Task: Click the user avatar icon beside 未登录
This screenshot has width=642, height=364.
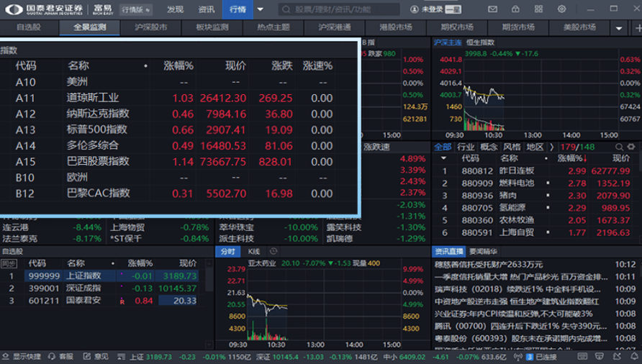Action: [415, 10]
